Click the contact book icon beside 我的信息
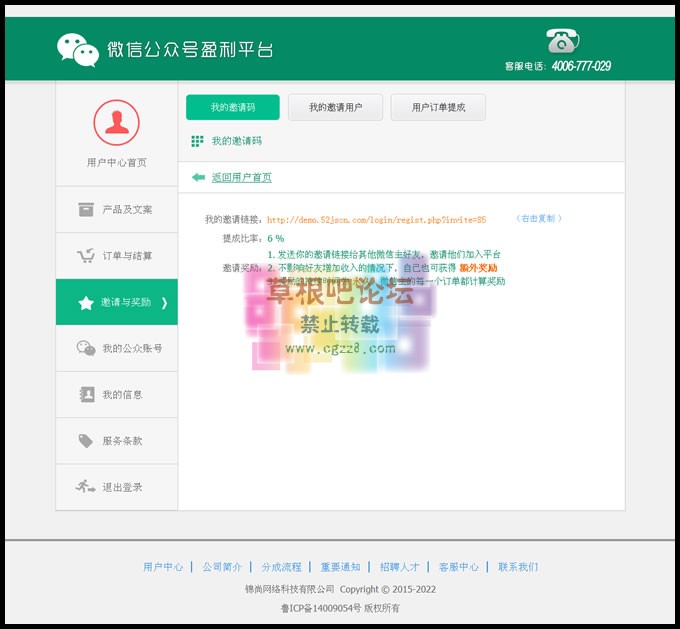This screenshot has width=680, height=629. pyautogui.click(x=87, y=394)
